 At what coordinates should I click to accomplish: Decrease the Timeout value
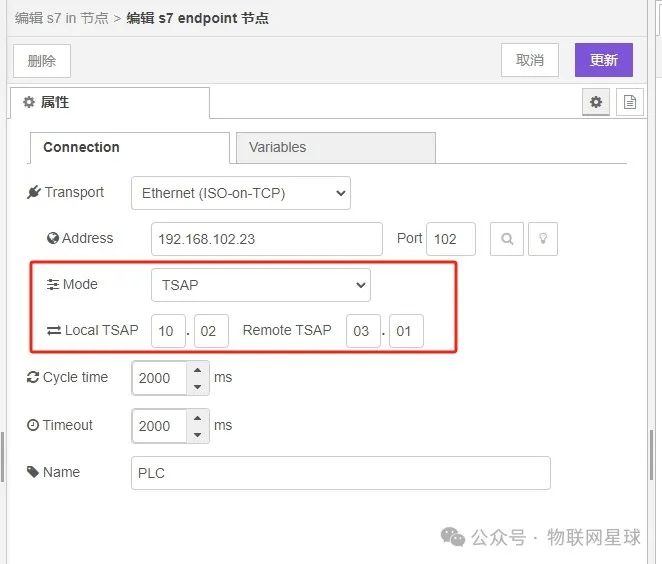pos(197,434)
